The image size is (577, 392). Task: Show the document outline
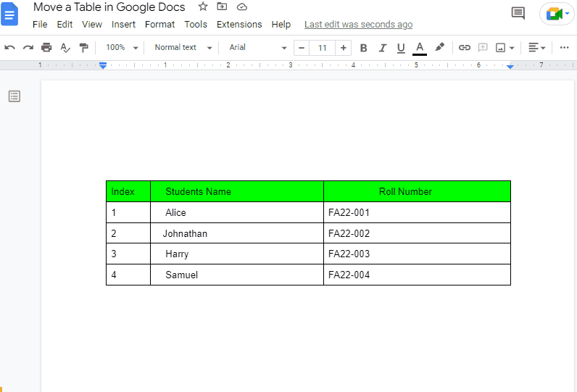pos(14,96)
